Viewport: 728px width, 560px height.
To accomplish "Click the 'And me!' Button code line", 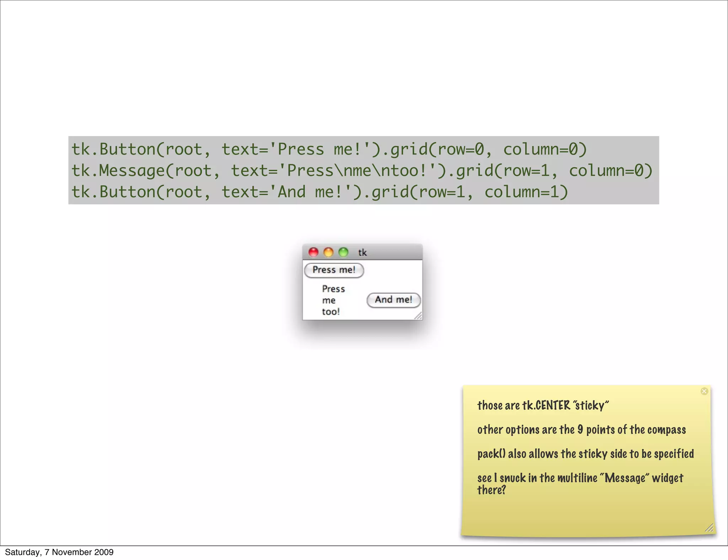I will point(320,192).
